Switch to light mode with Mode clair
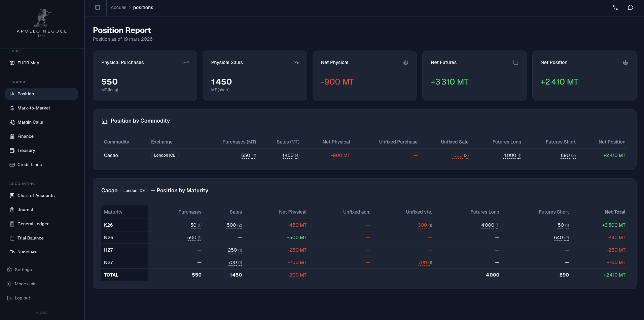Viewport: 644px width, 320px height. tap(25, 284)
